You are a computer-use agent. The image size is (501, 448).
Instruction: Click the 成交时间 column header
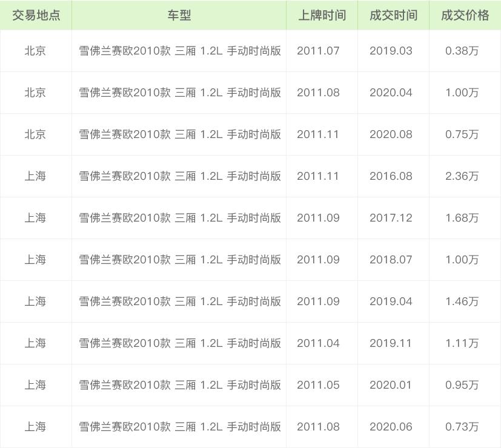point(393,15)
